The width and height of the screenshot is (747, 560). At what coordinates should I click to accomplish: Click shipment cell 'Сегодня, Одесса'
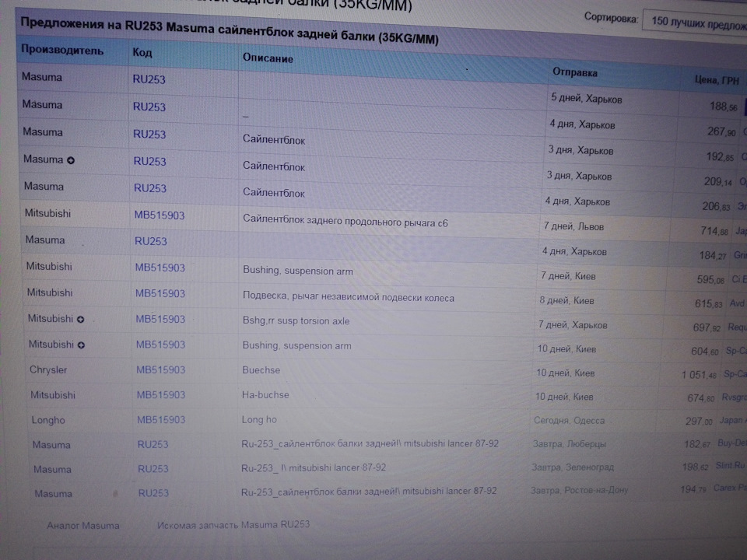pyautogui.click(x=569, y=421)
